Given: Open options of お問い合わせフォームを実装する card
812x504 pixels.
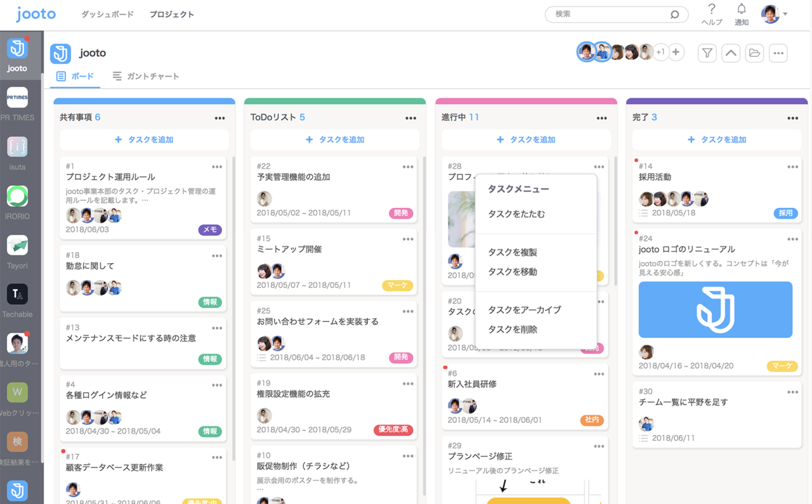Looking at the screenshot, I should click(x=408, y=311).
